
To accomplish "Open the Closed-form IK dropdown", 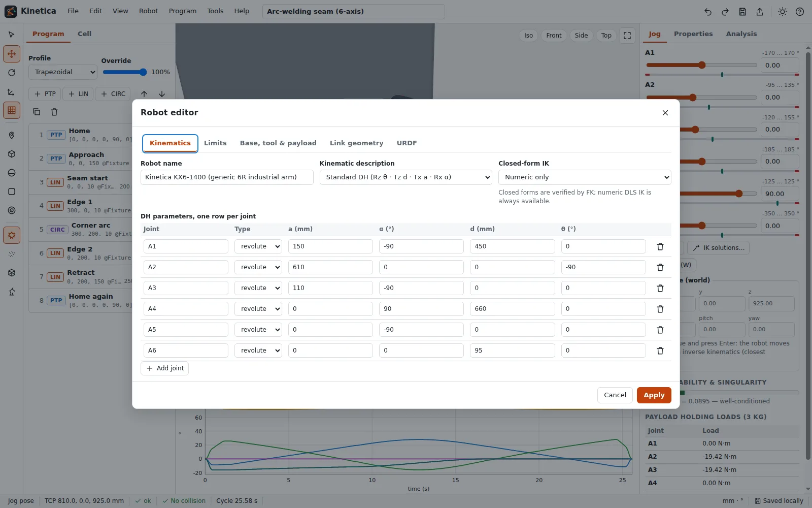I will tap(585, 177).
